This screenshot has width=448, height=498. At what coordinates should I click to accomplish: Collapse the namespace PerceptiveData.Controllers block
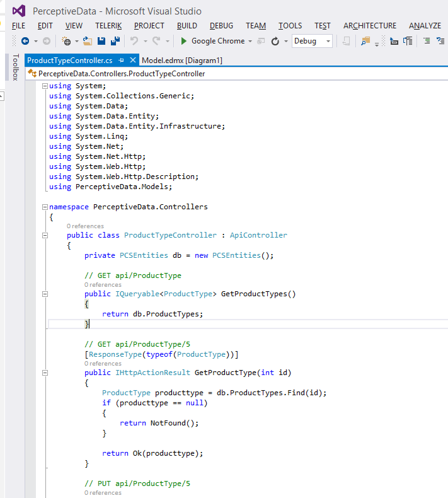[x=45, y=207]
